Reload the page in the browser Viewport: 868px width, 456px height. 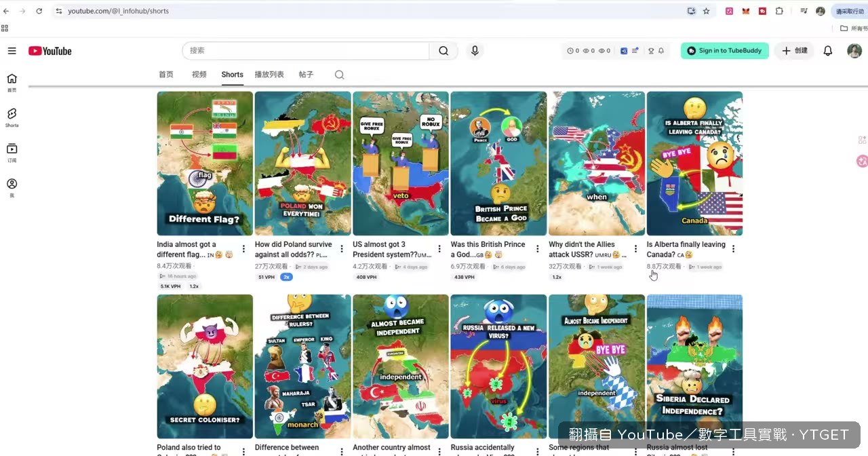tap(39, 11)
